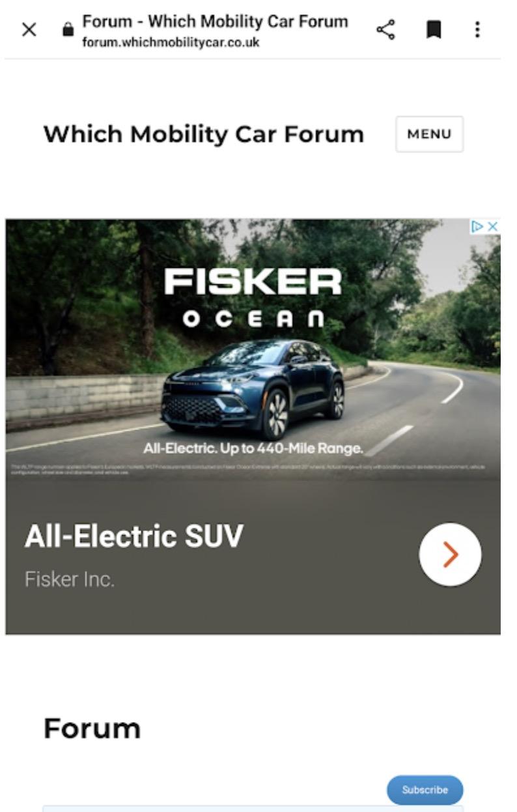Close the browser custom tab

29,30
